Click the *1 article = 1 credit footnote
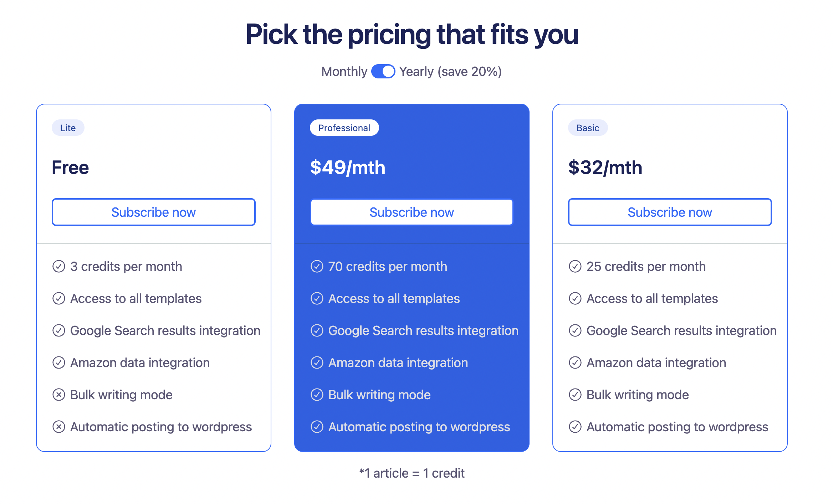 tap(412, 473)
